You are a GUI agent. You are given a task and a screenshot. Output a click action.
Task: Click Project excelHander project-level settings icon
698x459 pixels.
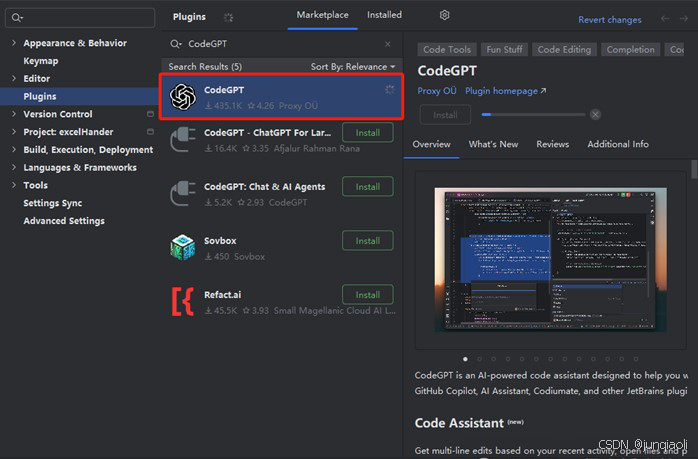click(x=150, y=132)
